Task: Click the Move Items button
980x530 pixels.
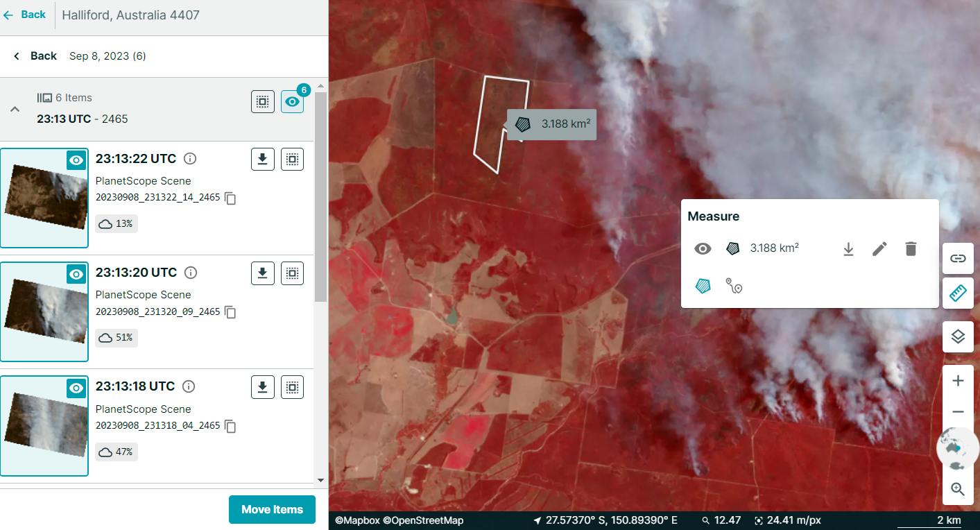Action: coord(272,509)
